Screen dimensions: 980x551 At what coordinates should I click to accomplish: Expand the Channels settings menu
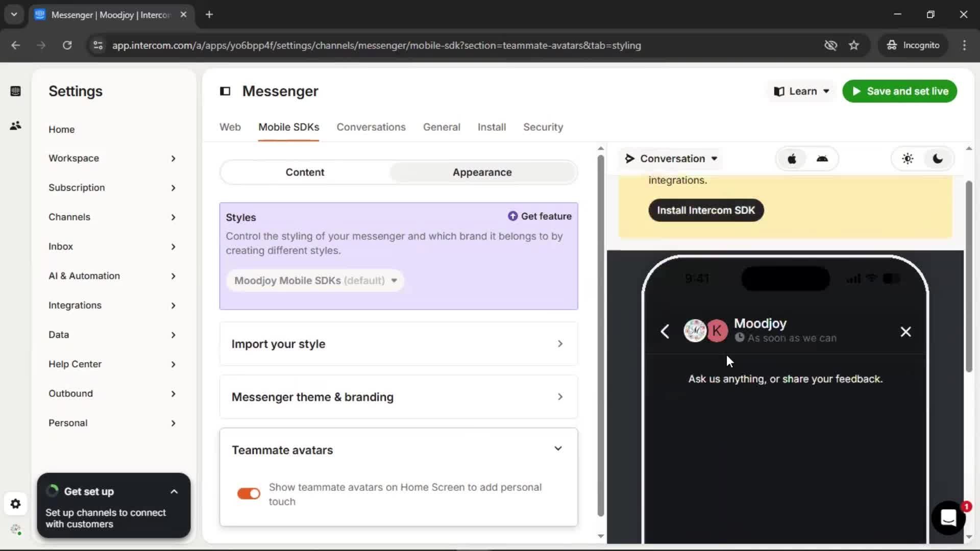(112, 217)
